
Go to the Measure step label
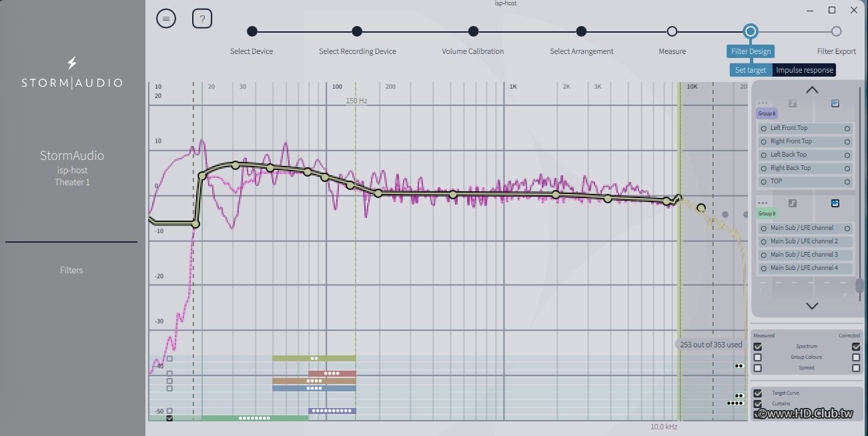point(672,51)
